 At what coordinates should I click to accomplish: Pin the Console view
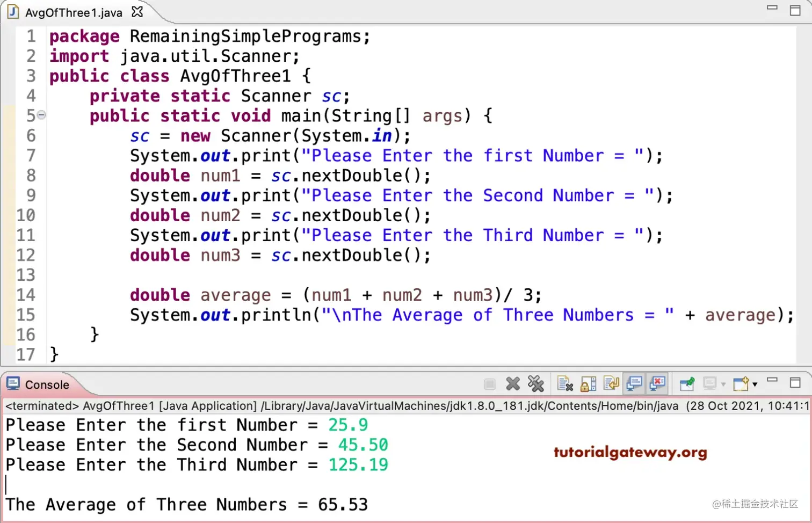(687, 384)
